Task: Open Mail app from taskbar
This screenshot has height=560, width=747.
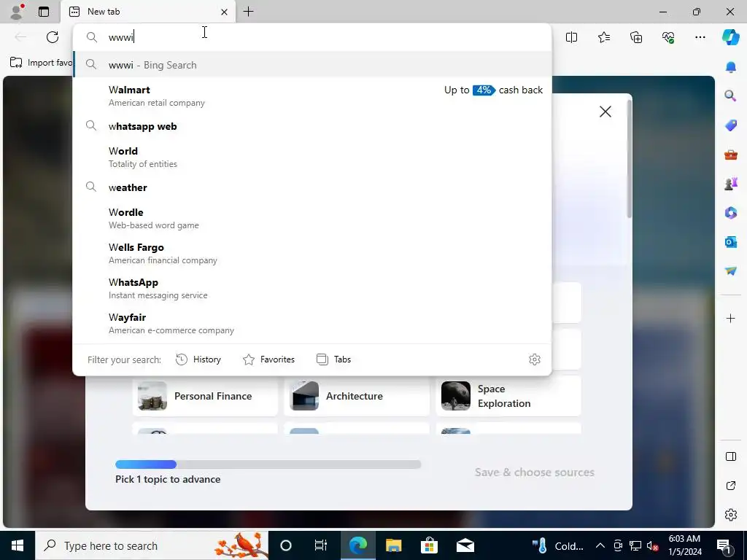Action: (465, 545)
